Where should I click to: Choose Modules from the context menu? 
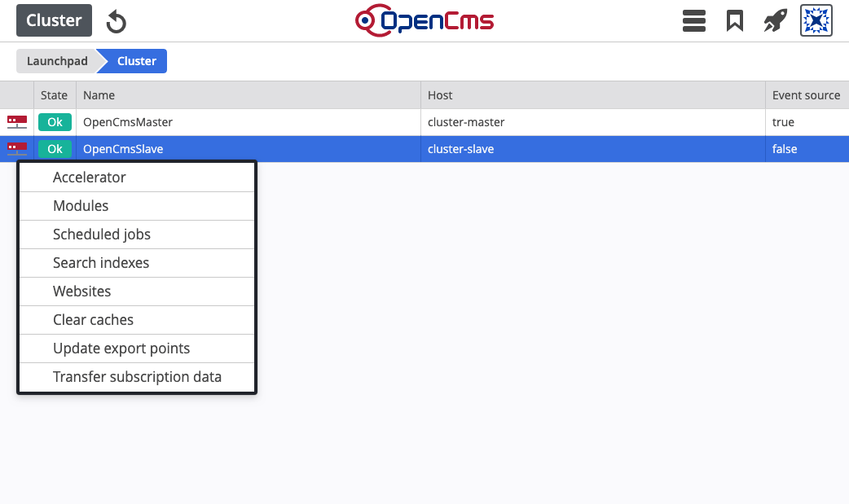pos(136,206)
